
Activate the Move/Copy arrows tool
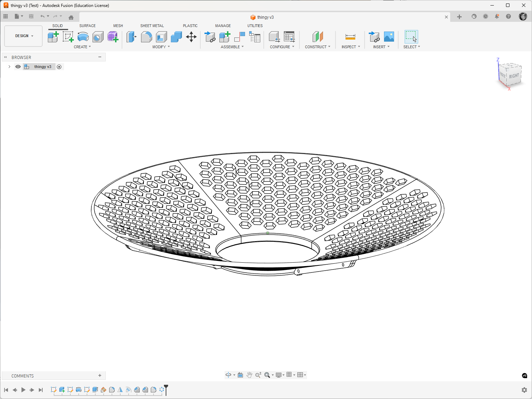tap(191, 36)
